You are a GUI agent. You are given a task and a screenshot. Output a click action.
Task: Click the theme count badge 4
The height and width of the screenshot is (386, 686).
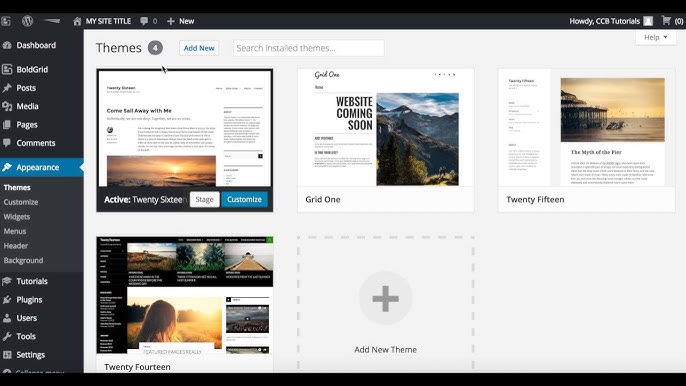coord(155,48)
